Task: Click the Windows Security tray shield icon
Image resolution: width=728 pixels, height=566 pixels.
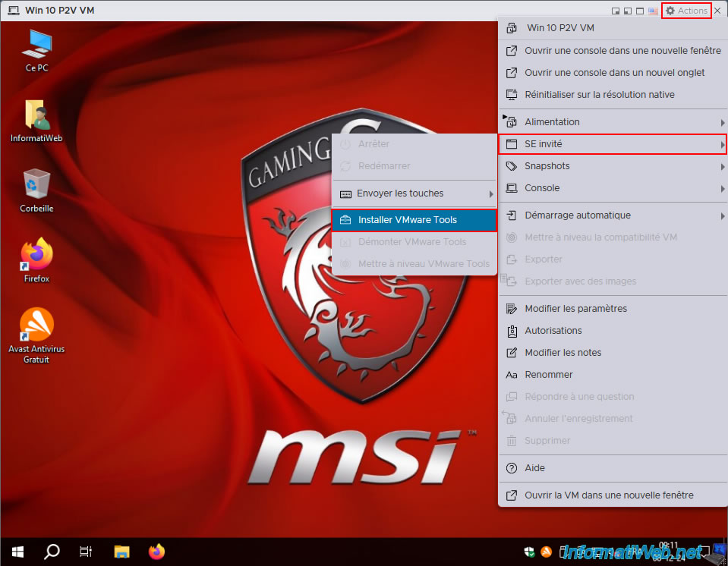Action: [x=529, y=552]
